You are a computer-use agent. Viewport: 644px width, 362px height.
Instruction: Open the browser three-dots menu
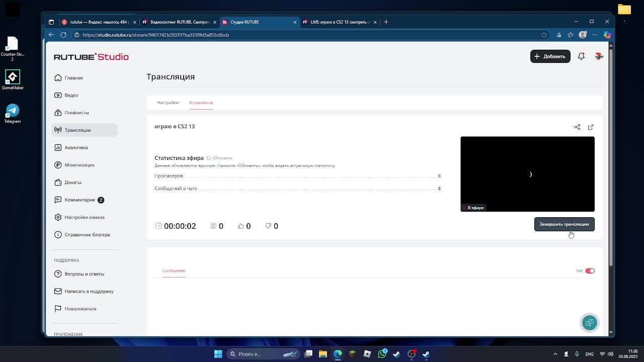pyautogui.click(x=595, y=35)
